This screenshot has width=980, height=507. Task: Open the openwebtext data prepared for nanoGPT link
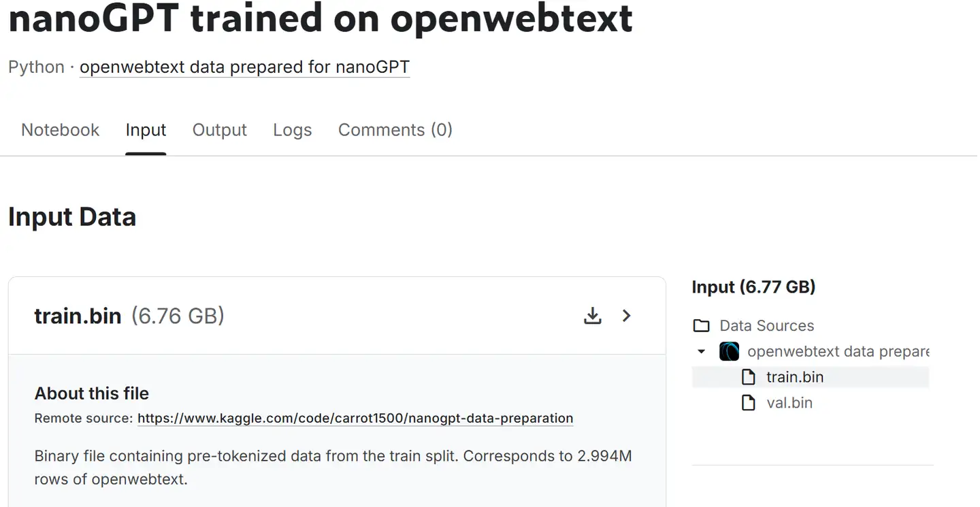point(245,67)
